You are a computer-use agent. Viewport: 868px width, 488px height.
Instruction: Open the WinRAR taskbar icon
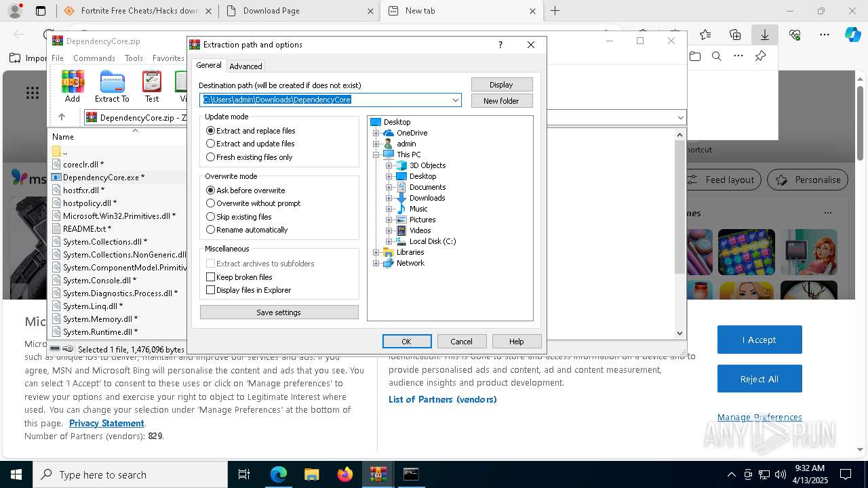tap(378, 474)
